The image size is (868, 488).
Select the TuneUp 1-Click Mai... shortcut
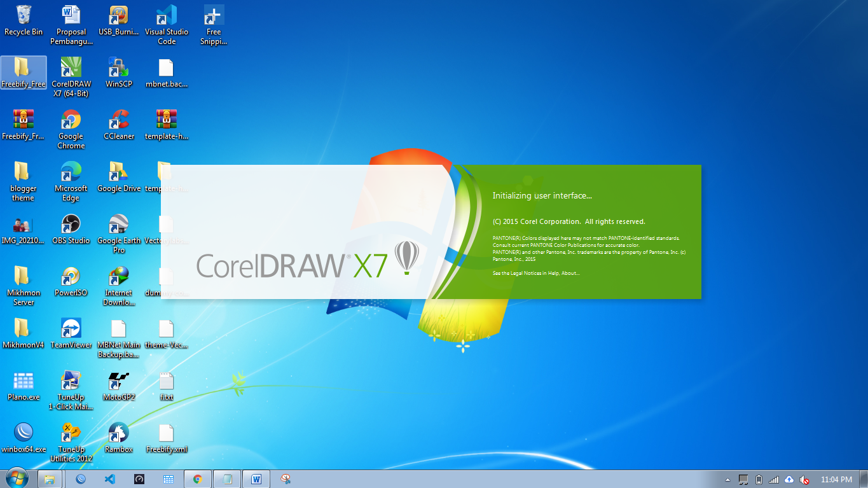71,390
